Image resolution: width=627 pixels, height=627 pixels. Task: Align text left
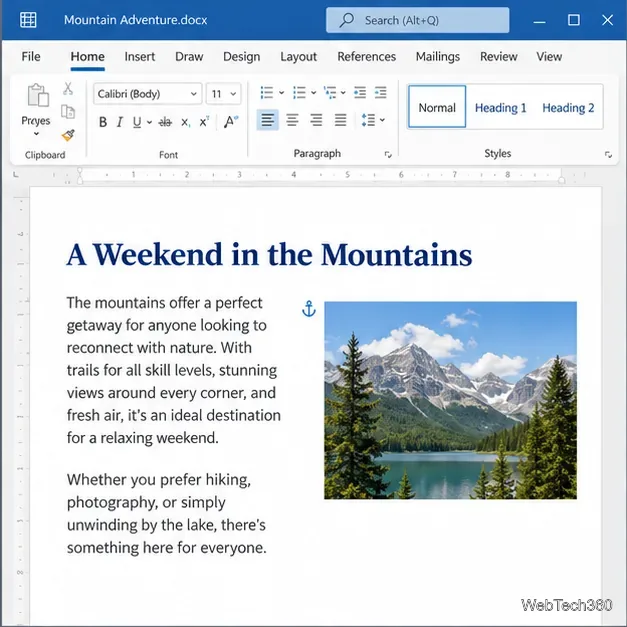click(x=268, y=120)
